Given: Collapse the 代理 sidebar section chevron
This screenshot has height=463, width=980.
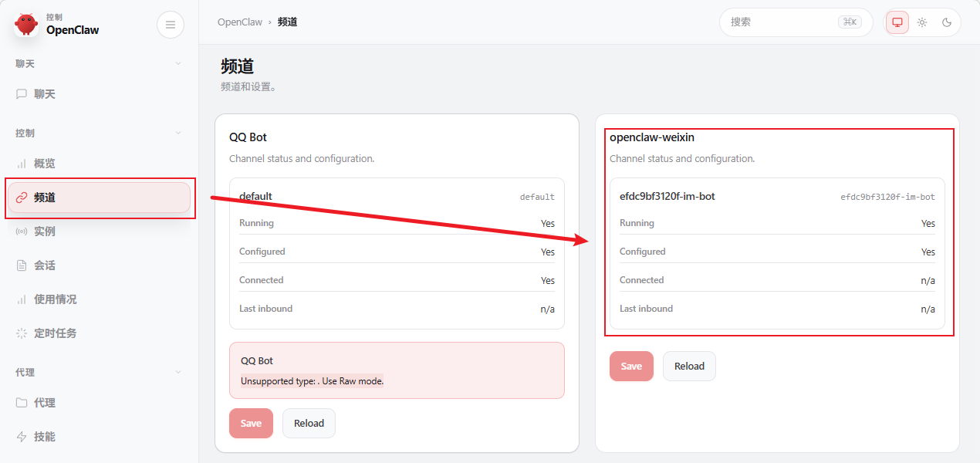Looking at the screenshot, I should tap(178, 372).
